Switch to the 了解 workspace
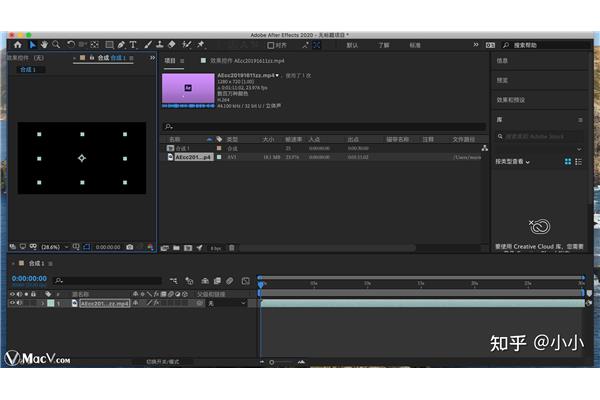Viewport: 600px width, 400px height. point(384,45)
